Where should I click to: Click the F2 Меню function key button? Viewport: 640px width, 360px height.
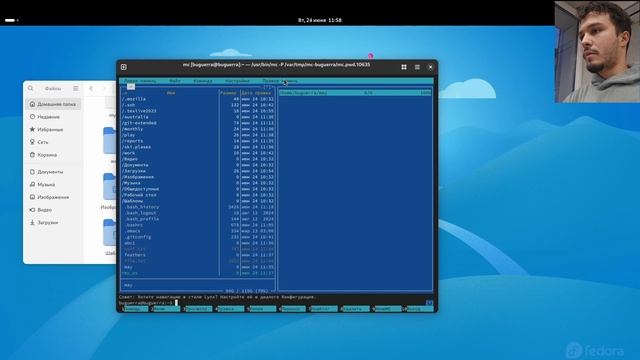(x=166, y=309)
